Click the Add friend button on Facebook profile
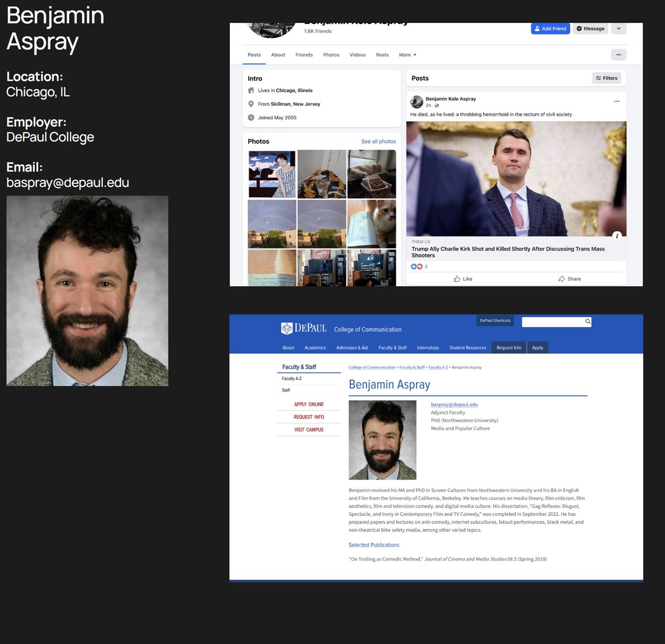The height and width of the screenshot is (644, 665). (x=550, y=29)
